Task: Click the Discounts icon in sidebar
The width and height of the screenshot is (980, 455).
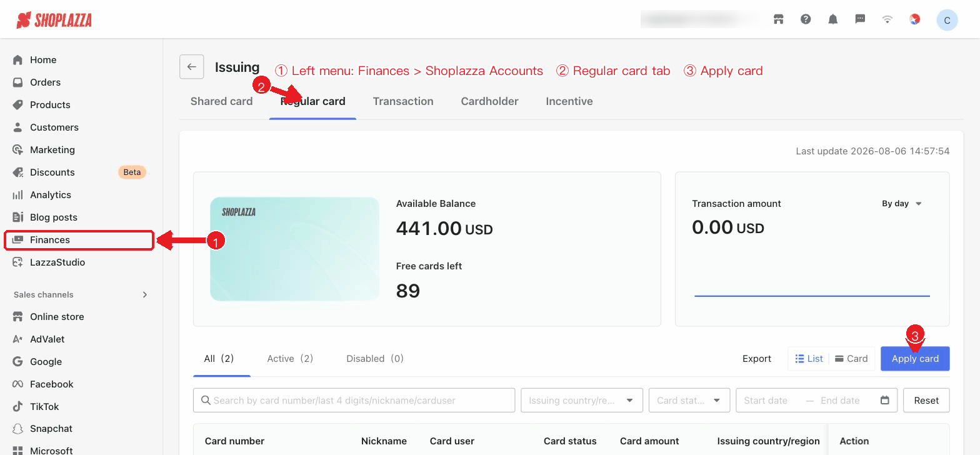Action: pyautogui.click(x=18, y=172)
